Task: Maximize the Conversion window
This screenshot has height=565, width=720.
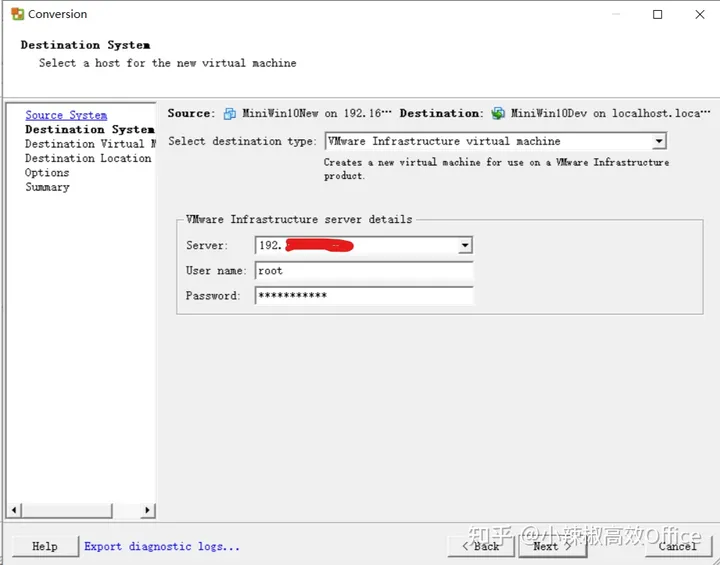Action: (x=658, y=14)
